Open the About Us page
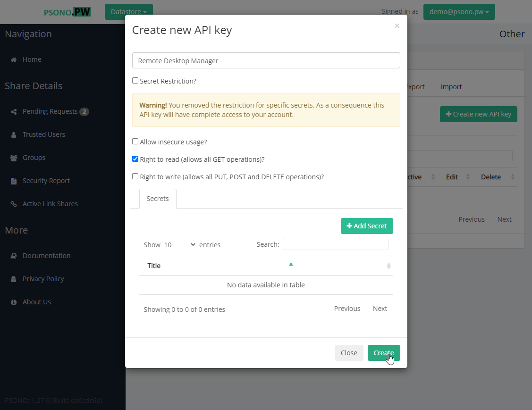 point(36,301)
